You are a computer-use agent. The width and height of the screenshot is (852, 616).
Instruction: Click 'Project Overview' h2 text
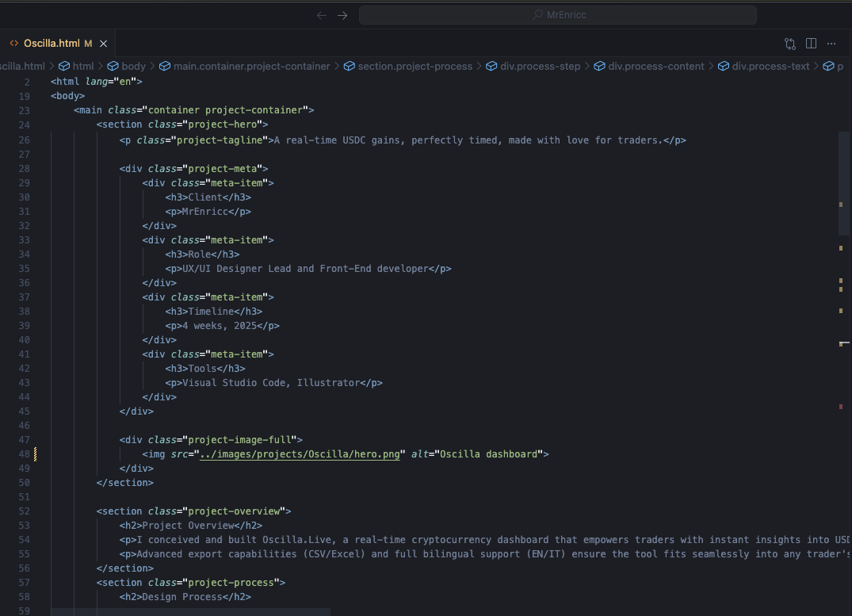click(188, 526)
